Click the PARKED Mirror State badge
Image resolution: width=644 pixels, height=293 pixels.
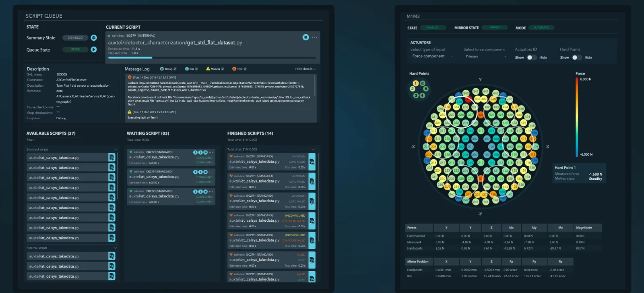495,27
